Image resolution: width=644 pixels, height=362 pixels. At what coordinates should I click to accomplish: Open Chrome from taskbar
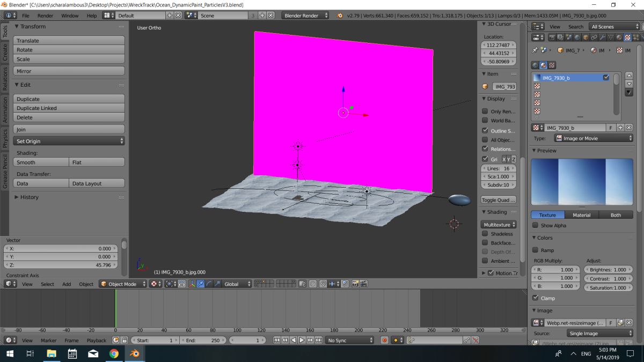click(x=114, y=353)
